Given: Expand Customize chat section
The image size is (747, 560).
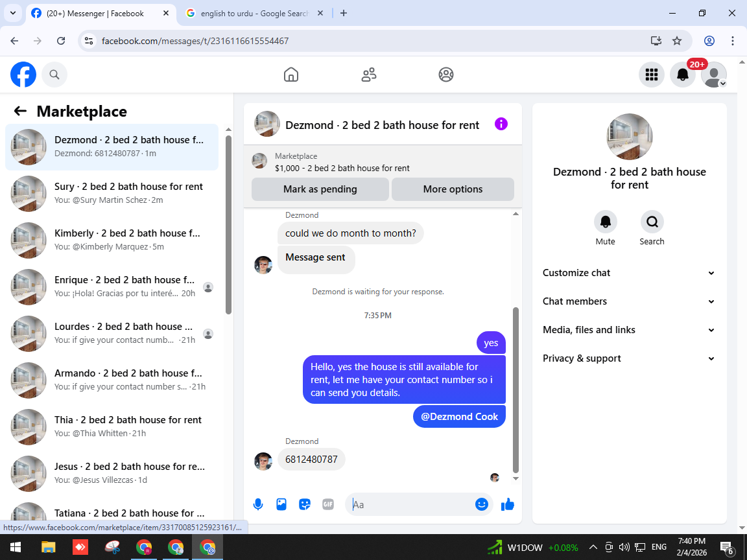Looking at the screenshot, I should 630,273.
